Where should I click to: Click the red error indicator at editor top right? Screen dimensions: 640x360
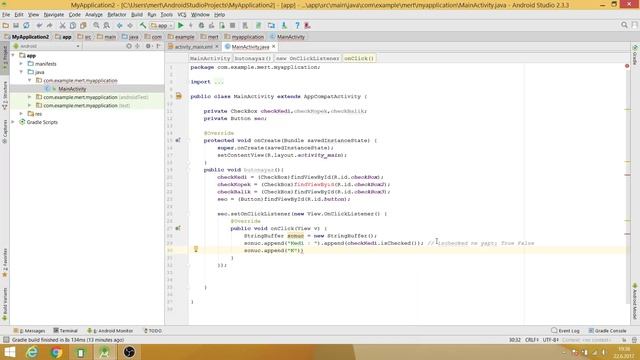[627, 66]
